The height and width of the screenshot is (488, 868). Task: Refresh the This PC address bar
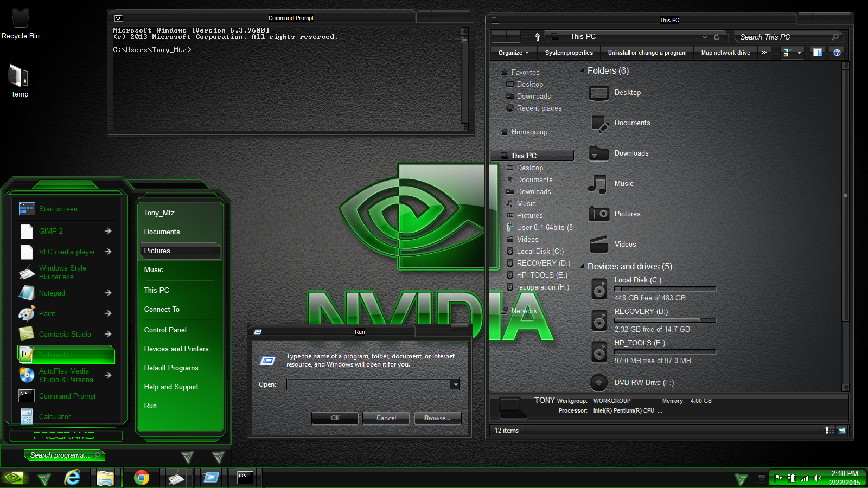[x=717, y=37]
